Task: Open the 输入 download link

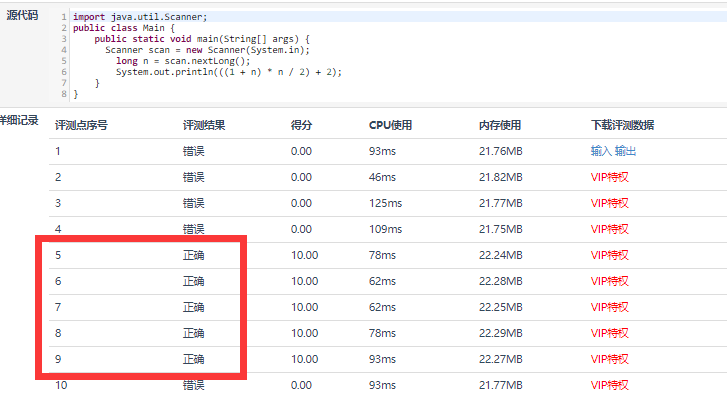Action: coord(601,151)
